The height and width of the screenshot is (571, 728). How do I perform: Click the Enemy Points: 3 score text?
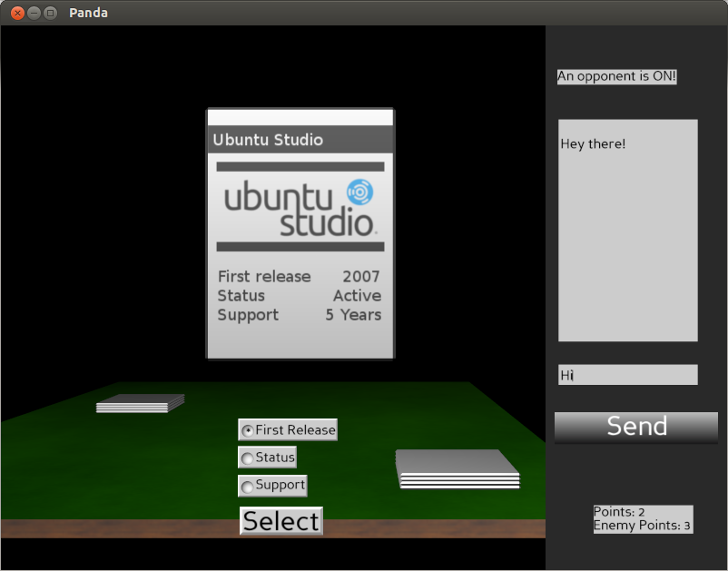pos(642,526)
